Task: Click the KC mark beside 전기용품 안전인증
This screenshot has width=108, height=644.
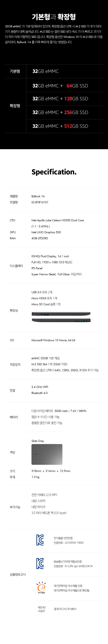Action: (40, 540)
